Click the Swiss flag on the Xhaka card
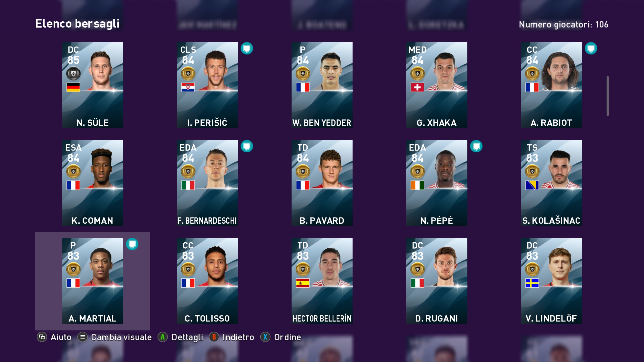The height and width of the screenshot is (362, 644). click(417, 87)
